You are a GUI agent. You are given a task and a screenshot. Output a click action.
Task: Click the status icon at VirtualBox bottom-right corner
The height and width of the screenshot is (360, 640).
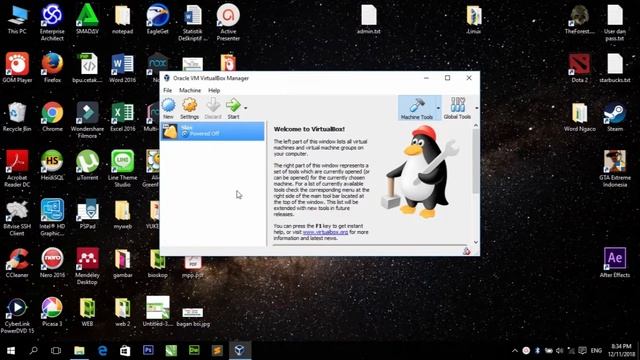467,251
